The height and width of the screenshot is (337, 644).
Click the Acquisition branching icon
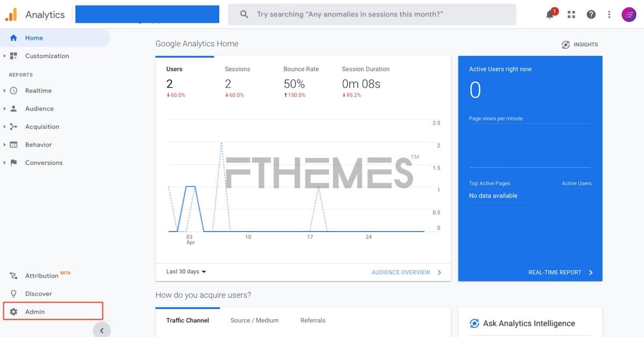[x=13, y=127]
